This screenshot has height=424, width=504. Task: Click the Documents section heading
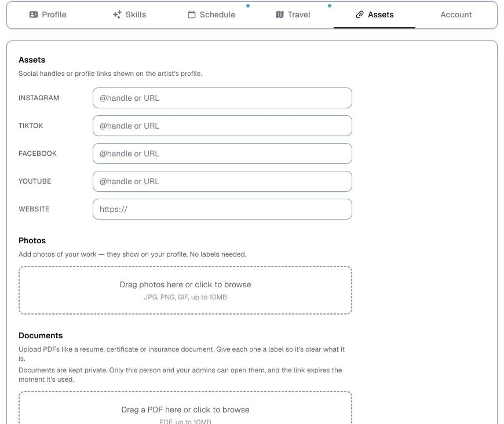click(x=41, y=335)
